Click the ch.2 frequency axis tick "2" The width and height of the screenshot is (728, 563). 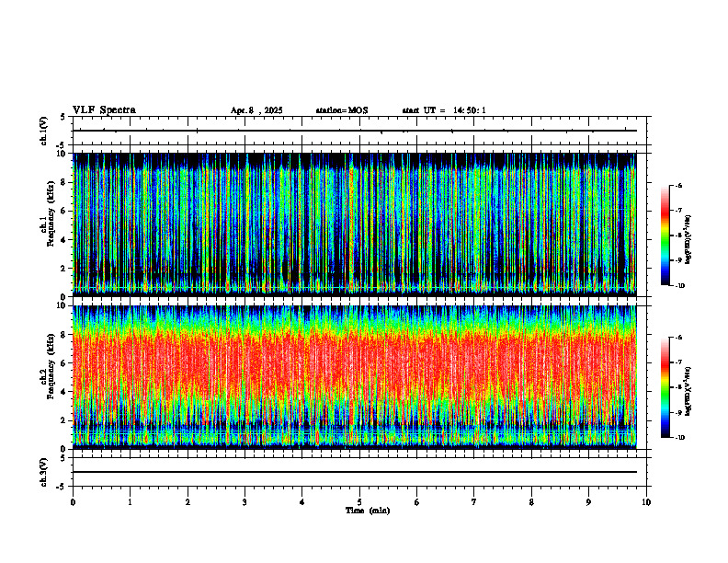click(64, 420)
